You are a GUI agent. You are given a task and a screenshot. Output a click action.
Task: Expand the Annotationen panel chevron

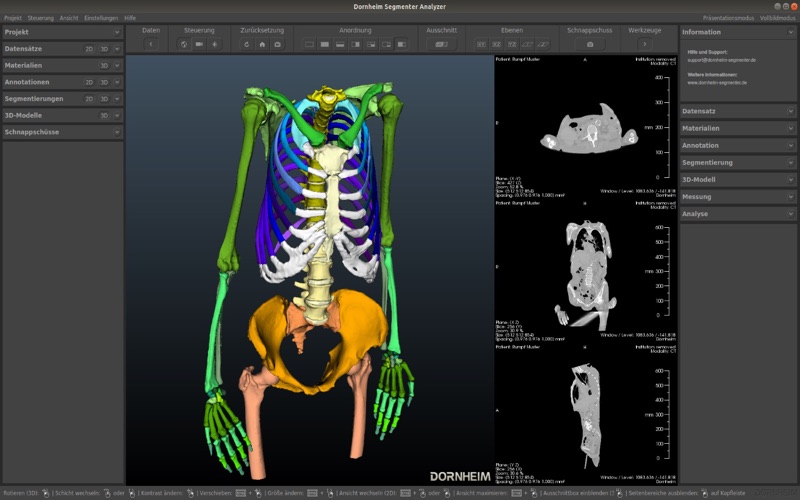pyautogui.click(x=117, y=82)
